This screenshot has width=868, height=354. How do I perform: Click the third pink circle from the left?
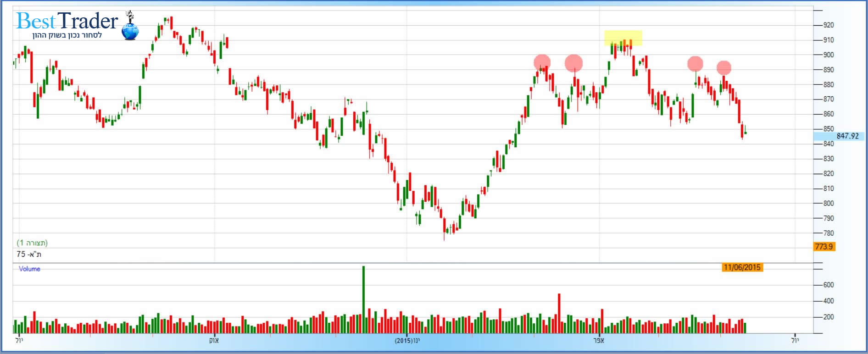point(695,64)
